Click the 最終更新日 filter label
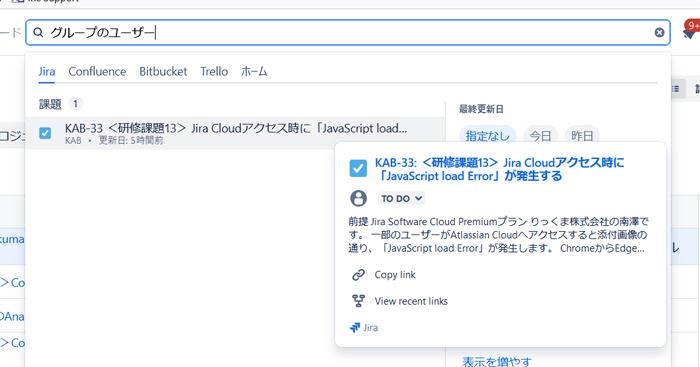The width and height of the screenshot is (700, 367). pyautogui.click(x=481, y=109)
